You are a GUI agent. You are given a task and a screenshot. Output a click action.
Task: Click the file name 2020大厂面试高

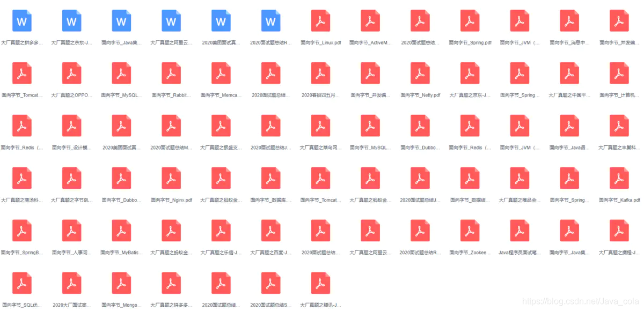(x=72, y=305)
